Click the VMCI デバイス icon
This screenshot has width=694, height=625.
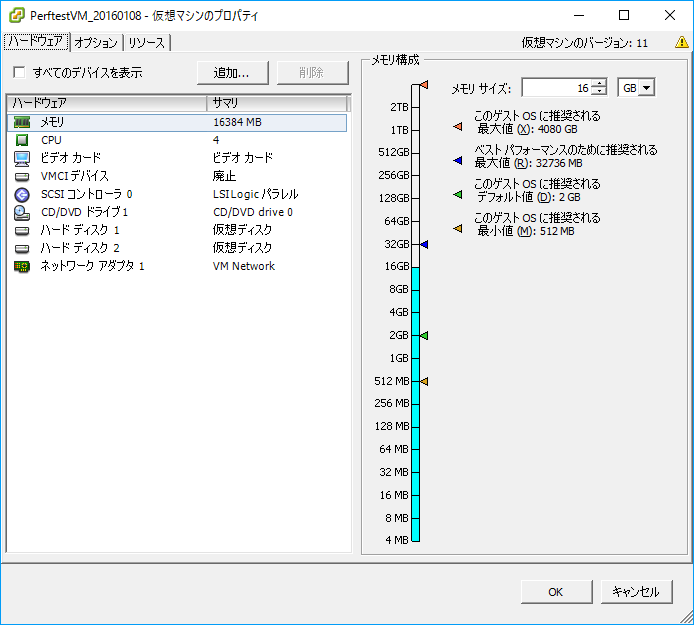coord(22,177)
